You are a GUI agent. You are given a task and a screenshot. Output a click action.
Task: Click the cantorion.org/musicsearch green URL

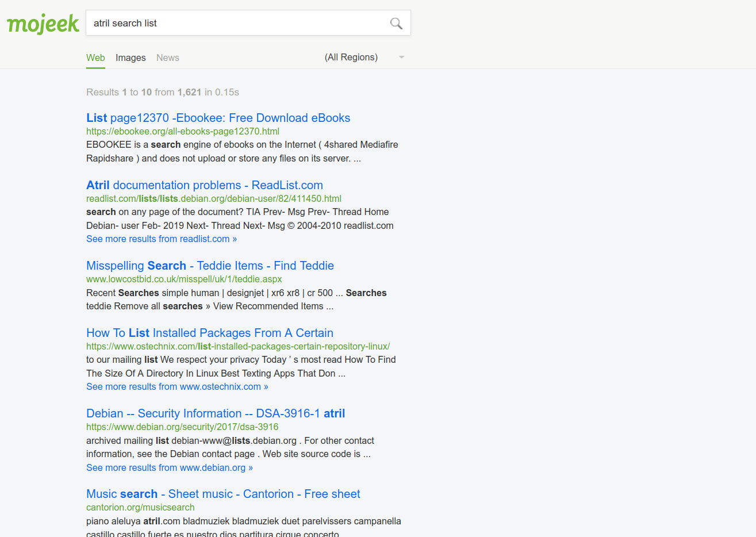(x=140, y=507)
